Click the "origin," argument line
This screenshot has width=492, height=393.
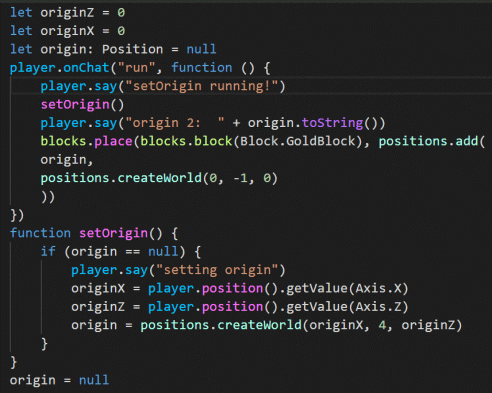[67, 160]
